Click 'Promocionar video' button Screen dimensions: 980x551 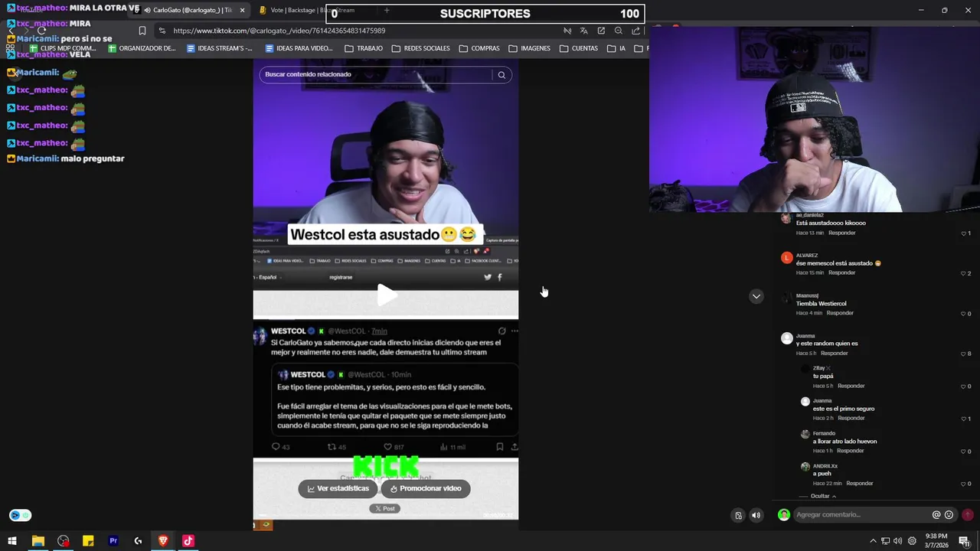(x=425, y=488)
